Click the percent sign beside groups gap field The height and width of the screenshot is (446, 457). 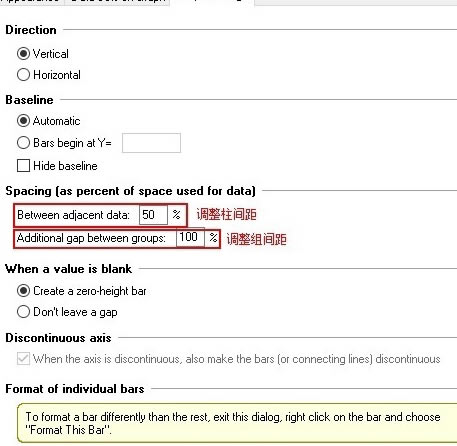pos(213,238)
